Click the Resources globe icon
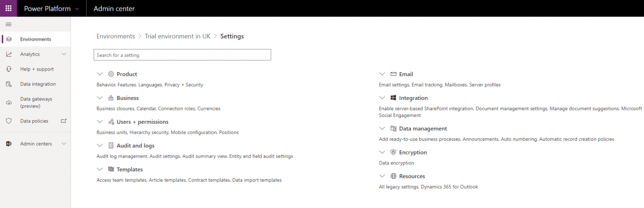 click(394, 176)
